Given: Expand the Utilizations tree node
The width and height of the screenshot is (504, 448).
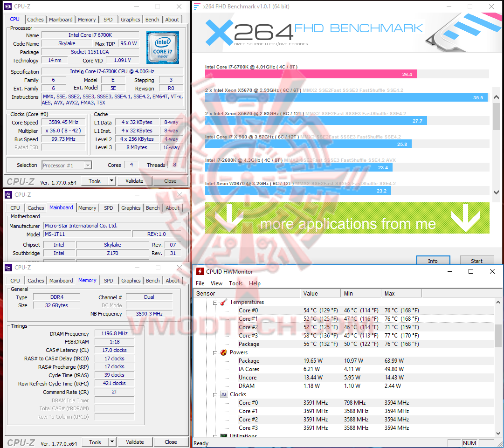Looking at the screenshot, I should pos(215,436).
